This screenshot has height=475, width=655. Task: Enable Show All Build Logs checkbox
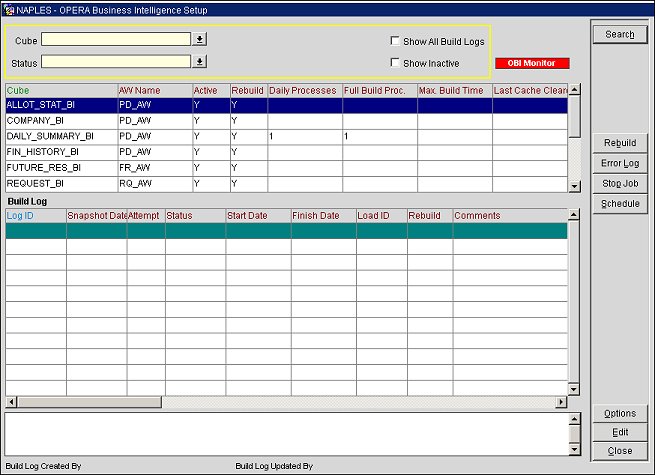click(x=395, y=41)
